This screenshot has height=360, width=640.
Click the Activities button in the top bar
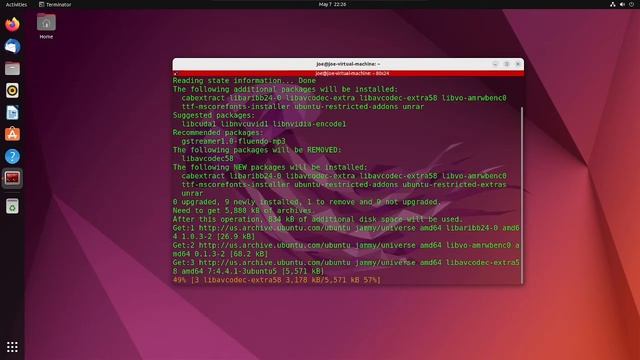[16, 4]
